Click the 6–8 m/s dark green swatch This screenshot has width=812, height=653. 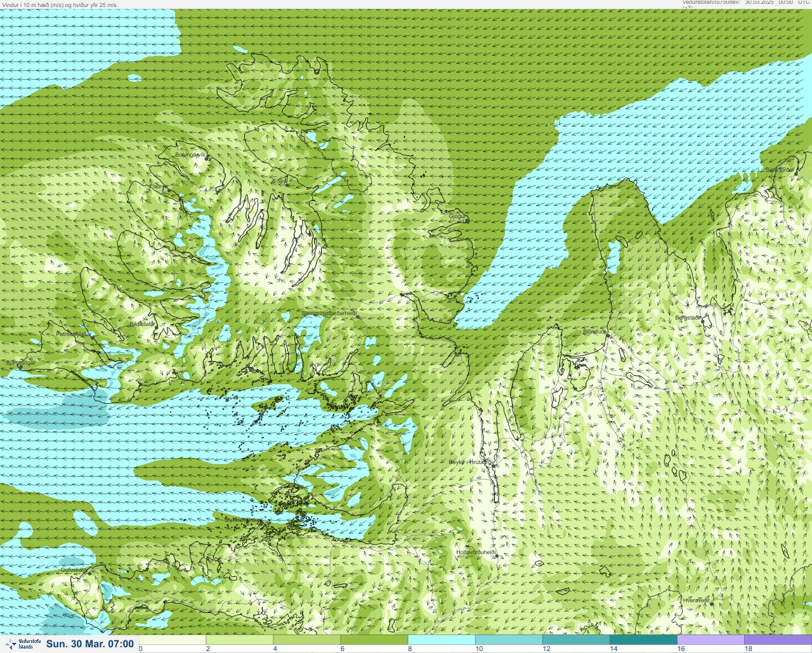coord(374,640)
